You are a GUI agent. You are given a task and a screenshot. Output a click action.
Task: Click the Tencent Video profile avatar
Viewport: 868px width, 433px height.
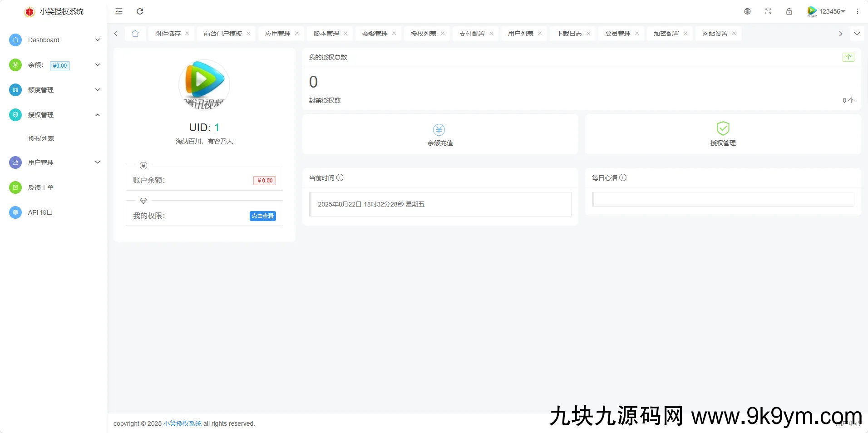tap(204, 85)
